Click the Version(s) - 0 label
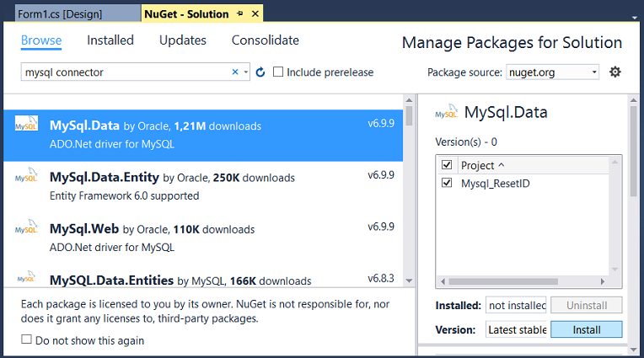 click(466, 142)
